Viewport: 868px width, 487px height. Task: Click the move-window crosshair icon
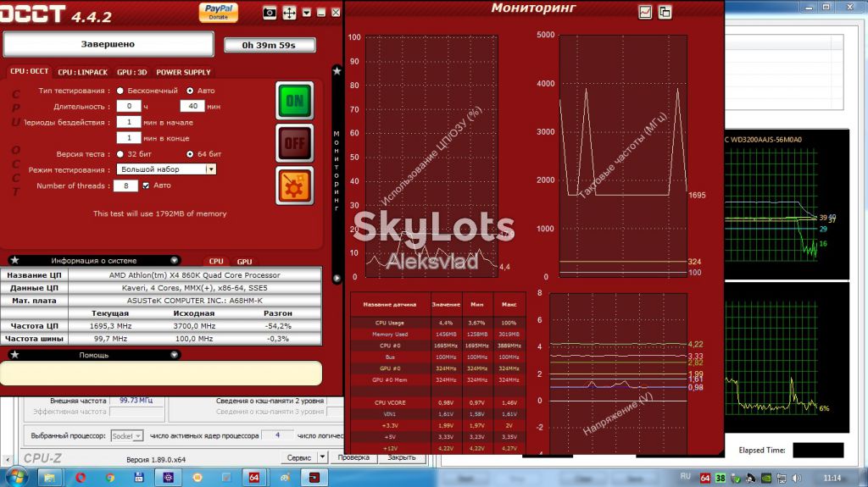(x=289, y=13)
